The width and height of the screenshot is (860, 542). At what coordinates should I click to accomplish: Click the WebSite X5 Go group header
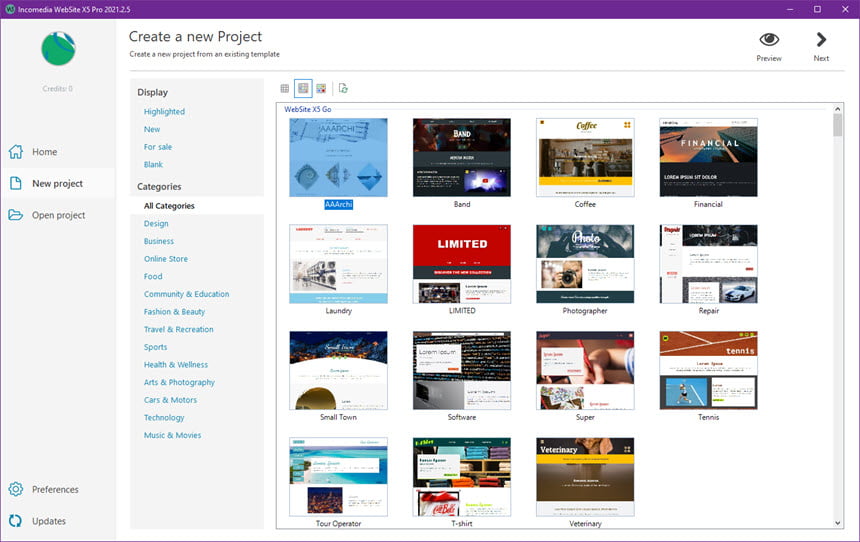[308, 109]
